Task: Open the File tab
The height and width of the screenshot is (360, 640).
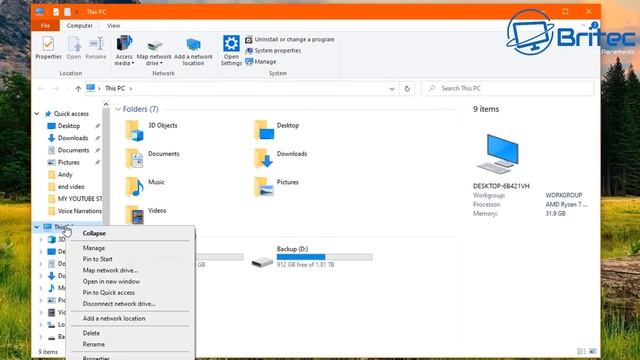Action: (x=45, y=26)
